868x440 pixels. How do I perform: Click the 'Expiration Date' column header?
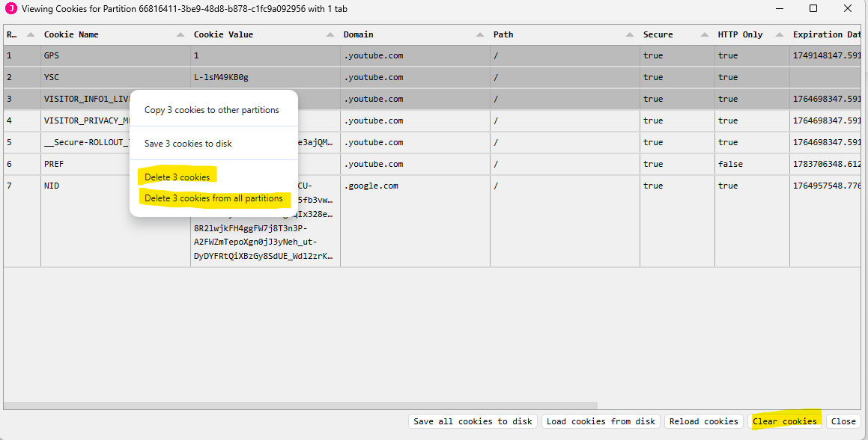point(827,34)
